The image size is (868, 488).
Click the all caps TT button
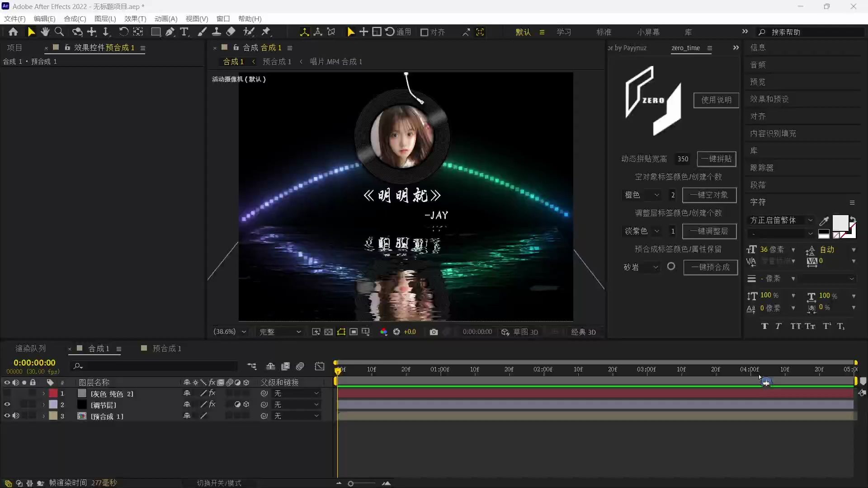796,326
